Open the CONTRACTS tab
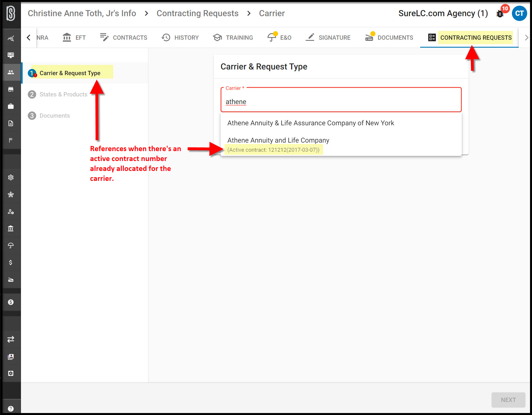This screenshot has height=415, width=532. [x=123, y=38]
